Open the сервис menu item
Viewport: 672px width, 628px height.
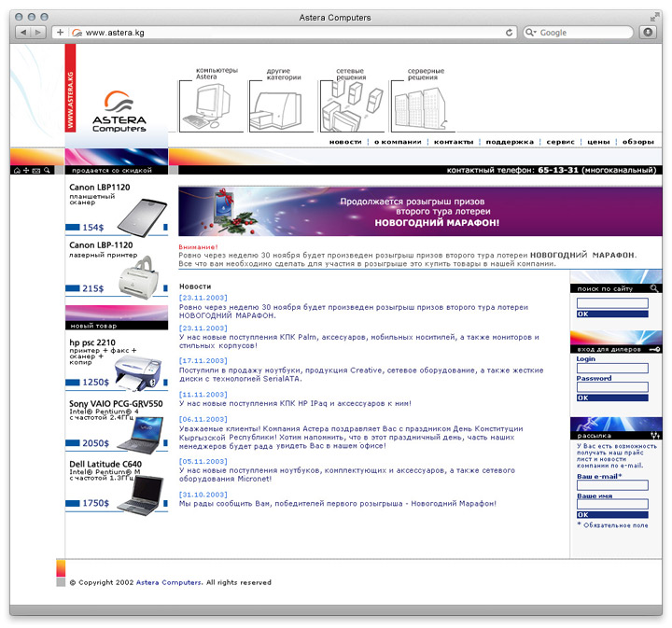point(560,142)
